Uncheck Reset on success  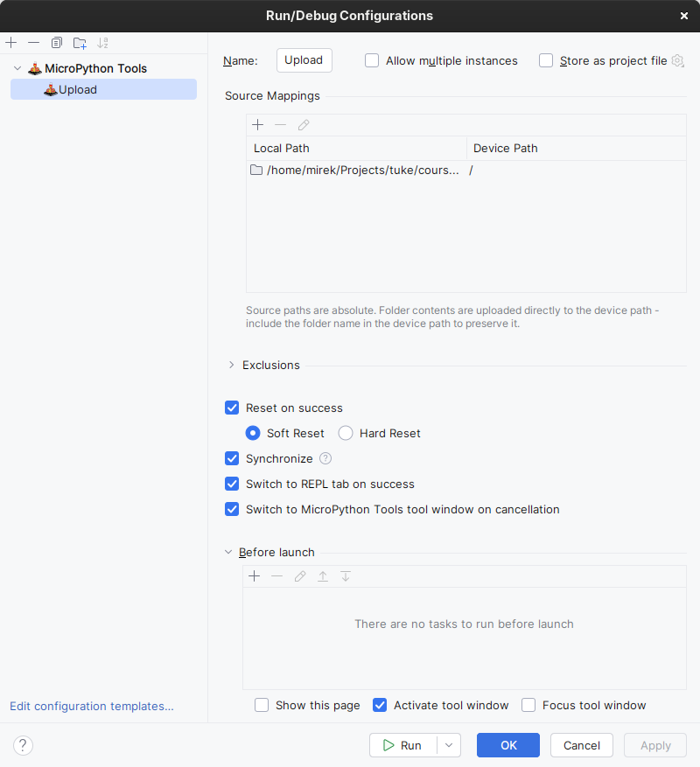coord(232,408)
